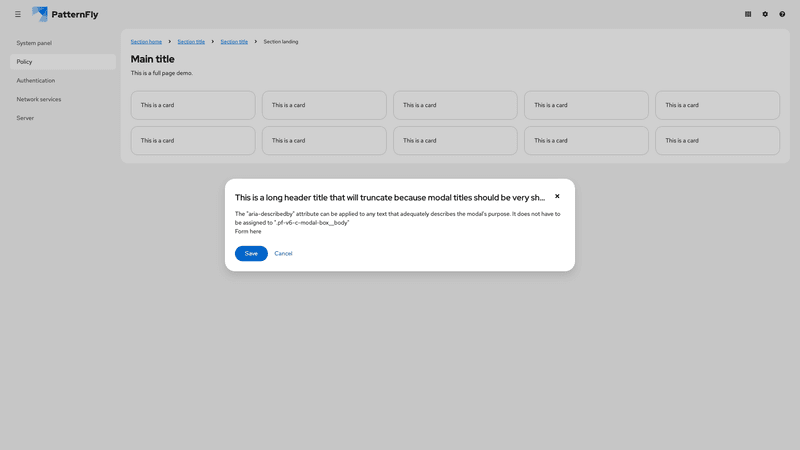This screenshot has width=800, height=450.
Task: Select the first card in the top row
Action: click(x=193, y=105)
